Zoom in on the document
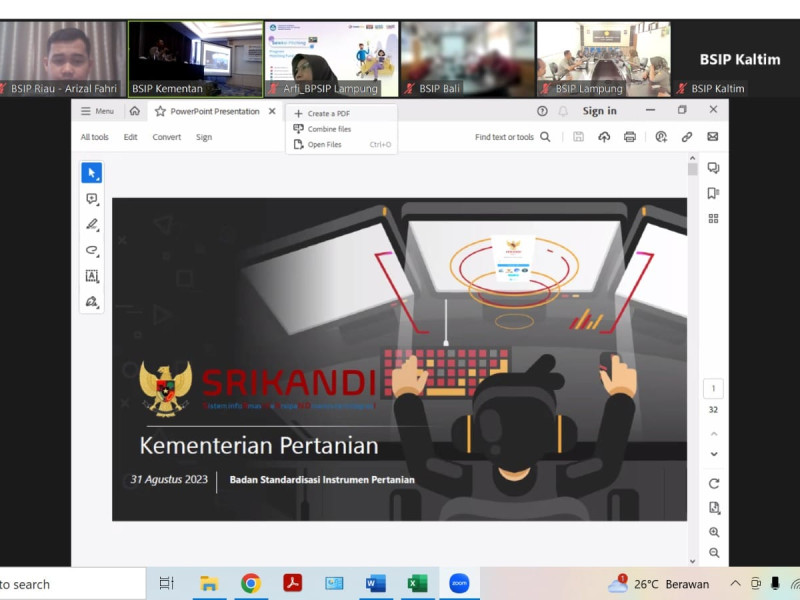800x600 pixels. pos(714,533)
